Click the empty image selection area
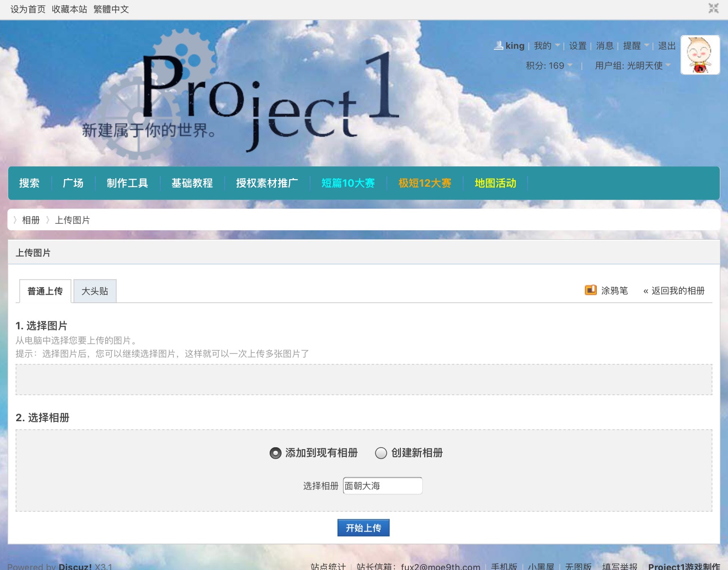Image resolution: width=728 pixels, height=570 pixels. 364,380
